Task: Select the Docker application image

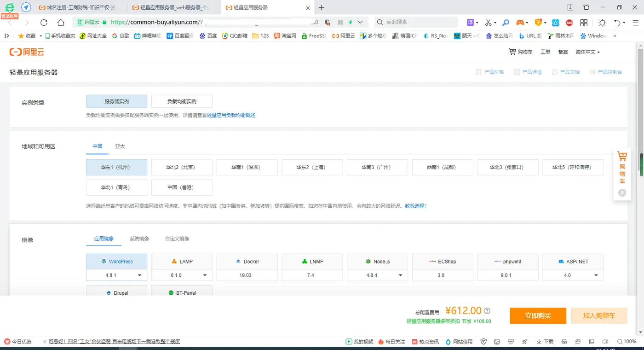Action: click(247, 261)
